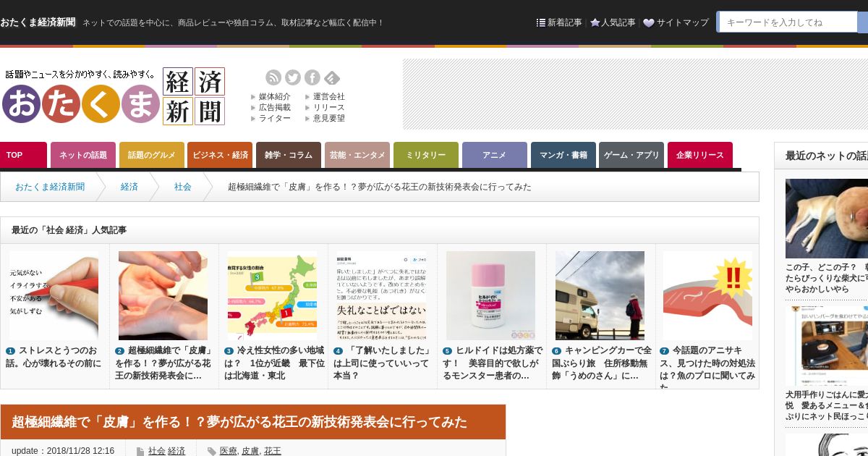Select the マンガ・書籍 tab
Image resolution: width=868 pixels, height=456 pixels.
point(563,155)
